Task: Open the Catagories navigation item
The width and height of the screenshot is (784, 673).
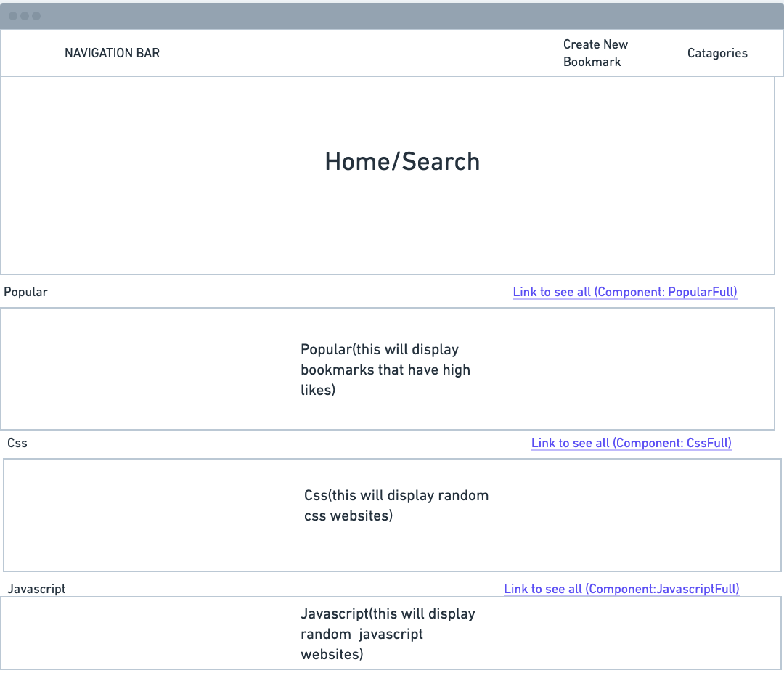Action: (717, 53)
